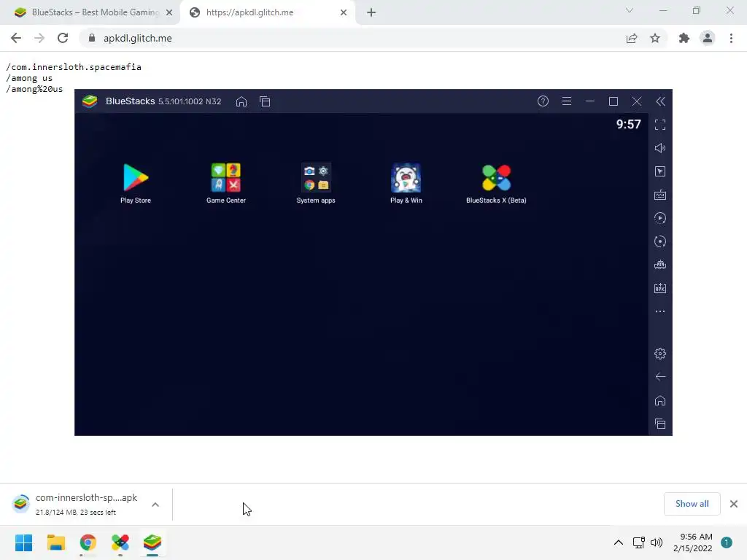Show hidden system tray icons
Image resolution: width=747 pixels, height=560 pixels.
pos(619,542)
